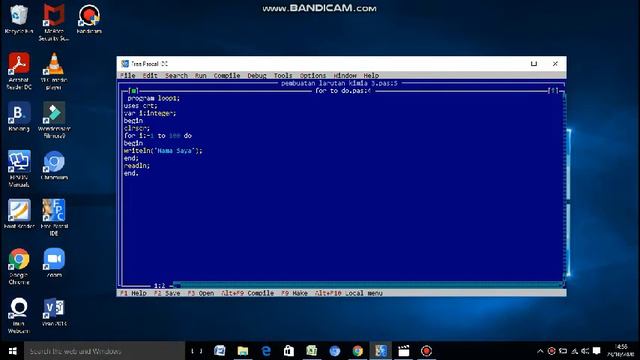Open Chromium from the taskbar
The image size is (640, 360).
point(335,351)
